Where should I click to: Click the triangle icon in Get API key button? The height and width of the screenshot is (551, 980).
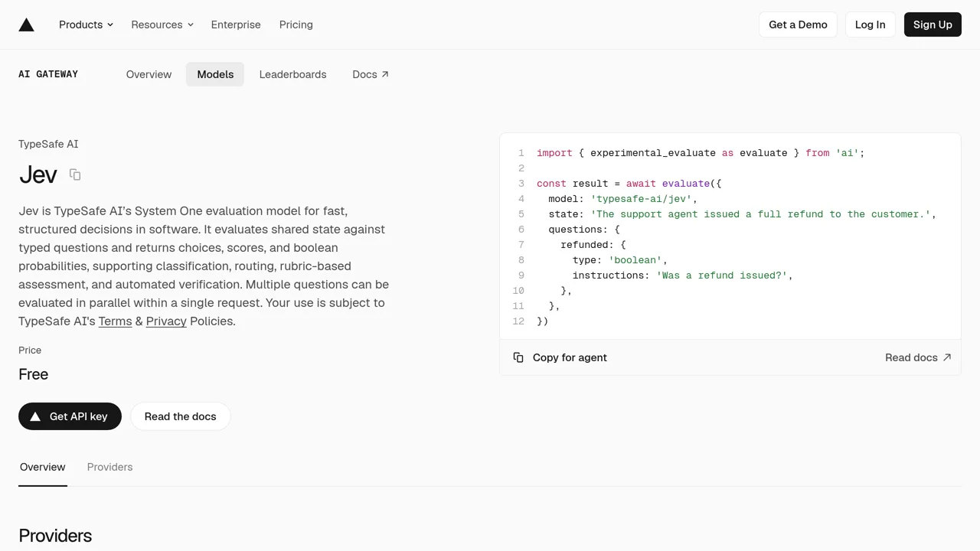coord(35,416)
